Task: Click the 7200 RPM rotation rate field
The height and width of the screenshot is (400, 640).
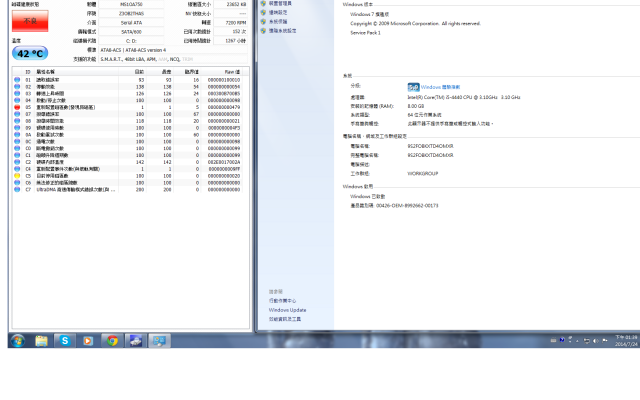Action: click(231, 22)
